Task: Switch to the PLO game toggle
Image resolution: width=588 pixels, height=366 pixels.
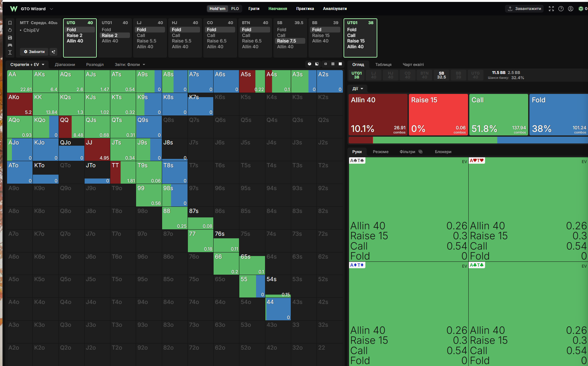Action: pos(235,9)
